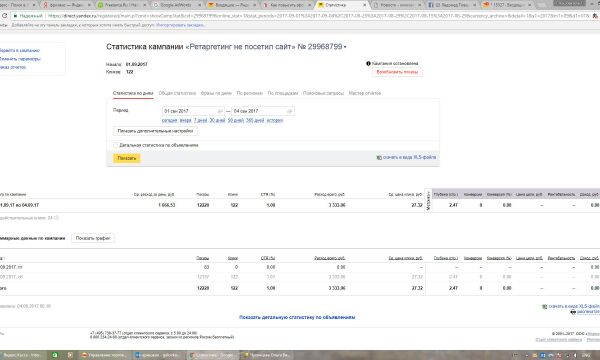Screen dimensions: 600x360
Task: Click the Изменить параметры sidebar link
Action: (20, 59)
